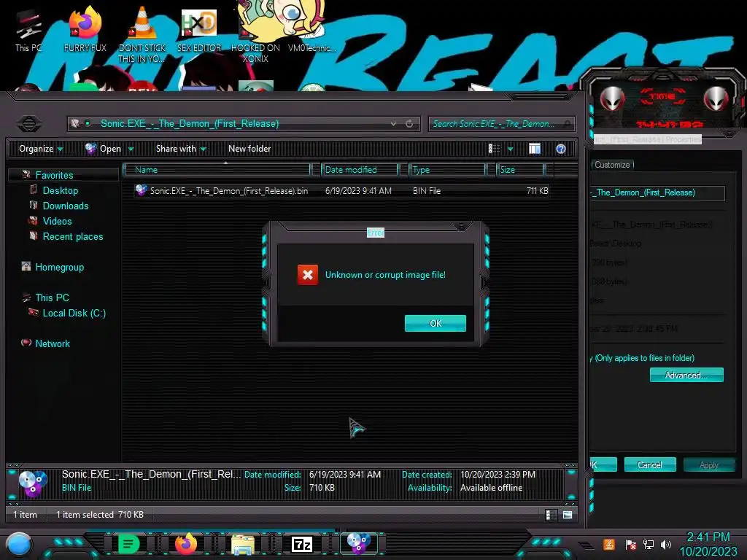Expand the Organize dropdown menu
Screen dimensions: 747x560
(41, 149)
